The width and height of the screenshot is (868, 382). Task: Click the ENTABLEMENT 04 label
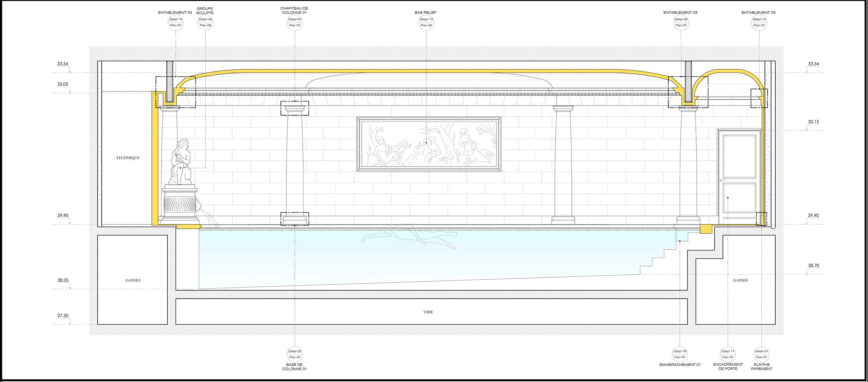pyautogui.click(x=175, y=13)
